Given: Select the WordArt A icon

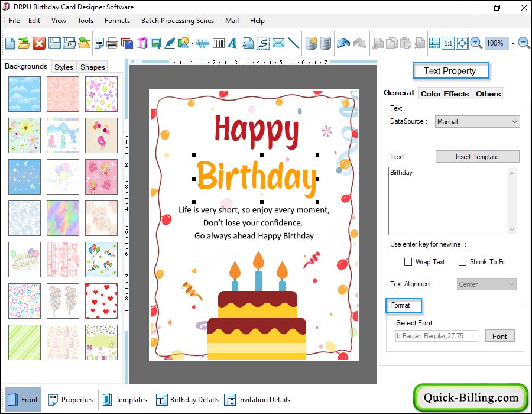Looking at the screenshot, I should 232,43.
